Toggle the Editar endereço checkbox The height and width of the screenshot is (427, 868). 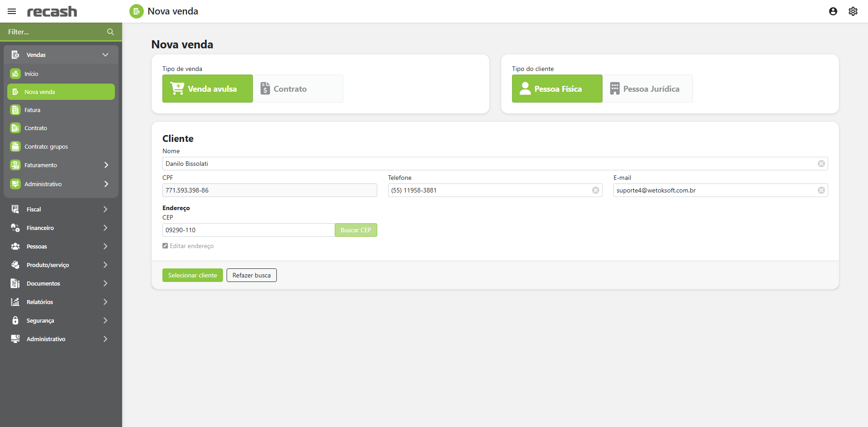click(165, 246)
